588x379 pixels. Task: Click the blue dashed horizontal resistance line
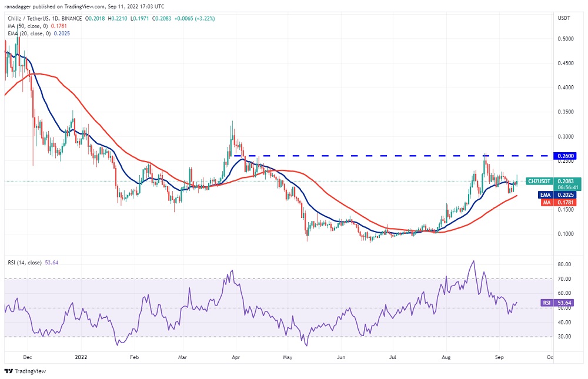pos(353,156)
